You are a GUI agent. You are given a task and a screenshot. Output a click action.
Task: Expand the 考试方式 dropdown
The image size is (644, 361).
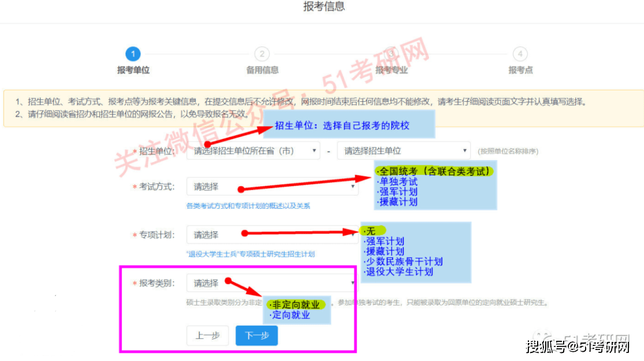tap(272, 187)
